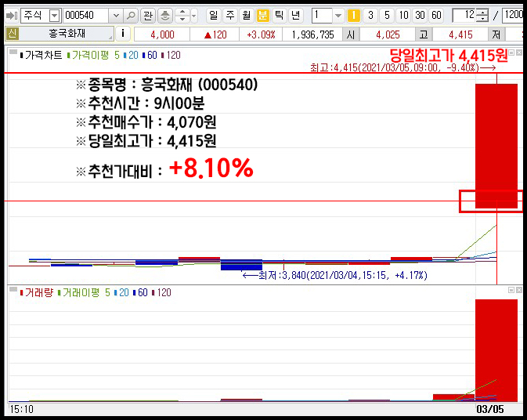Viewport: 527px width, 420px height.
Task: Click the 고 high price label
Action: [x=424, y=34]
